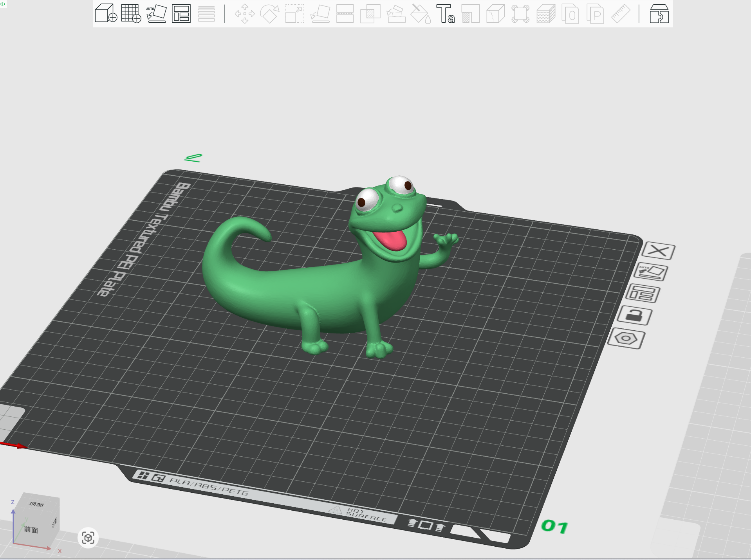Screen dimensions: 751x560
Task: Run Auto orient from top toolbar
Action: 156,14
